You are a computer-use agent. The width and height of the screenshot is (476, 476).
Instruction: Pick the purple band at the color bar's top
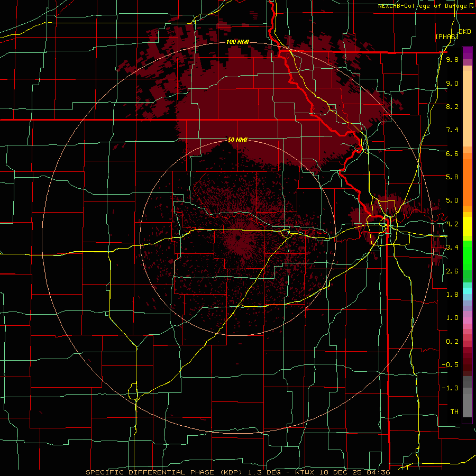467,53
